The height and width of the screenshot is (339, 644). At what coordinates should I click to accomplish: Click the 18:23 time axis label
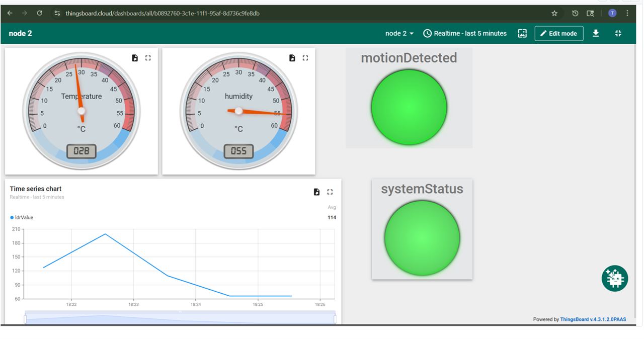click(x=133, y=304)
